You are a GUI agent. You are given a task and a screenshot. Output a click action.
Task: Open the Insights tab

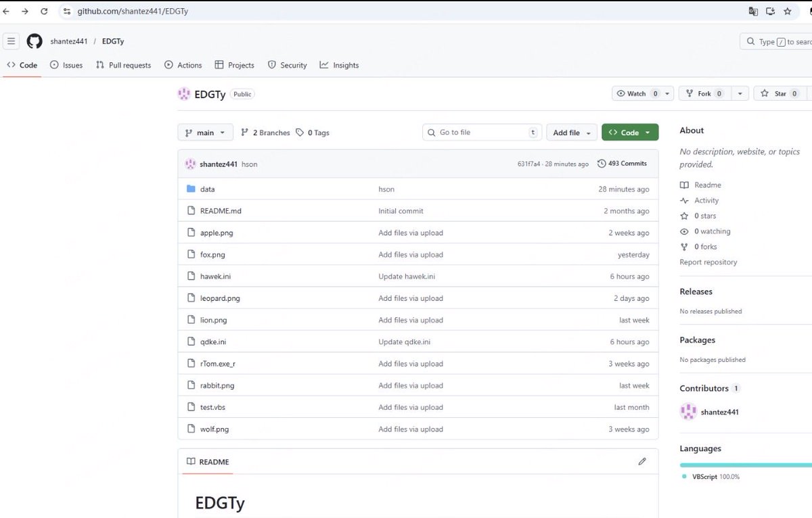click(339, 66)
